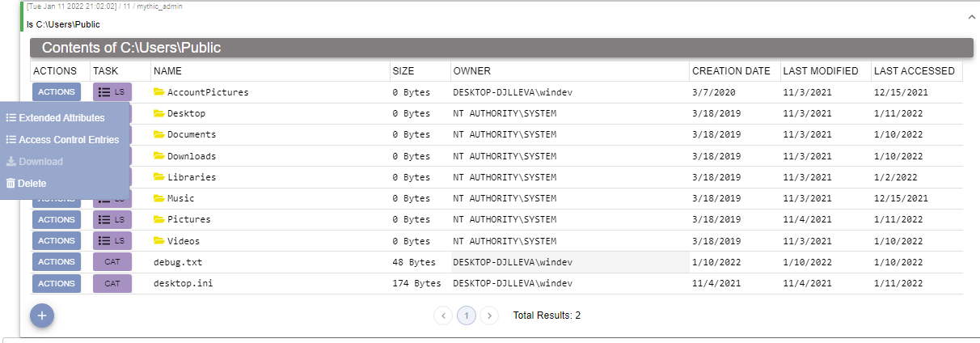Screen dimensions: 980x343
Task: Run LS task on Pictures row
Action: click(x=112, y=219)
